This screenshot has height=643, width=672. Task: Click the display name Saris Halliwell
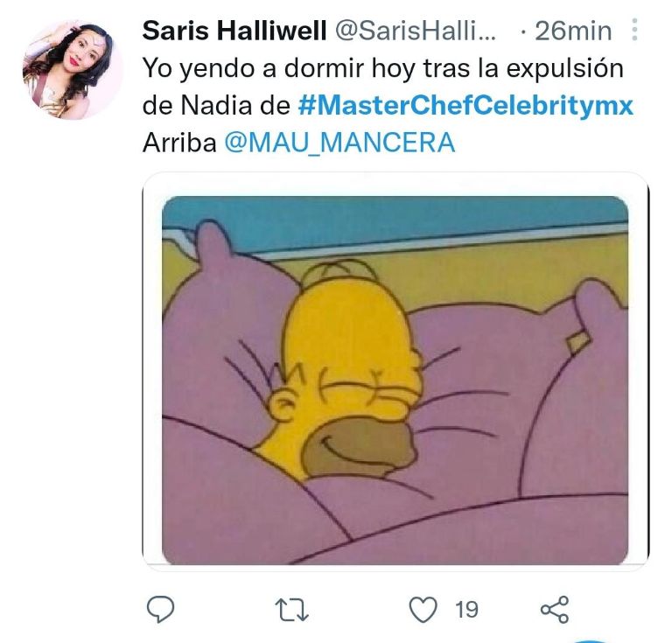tap(231, 31)
